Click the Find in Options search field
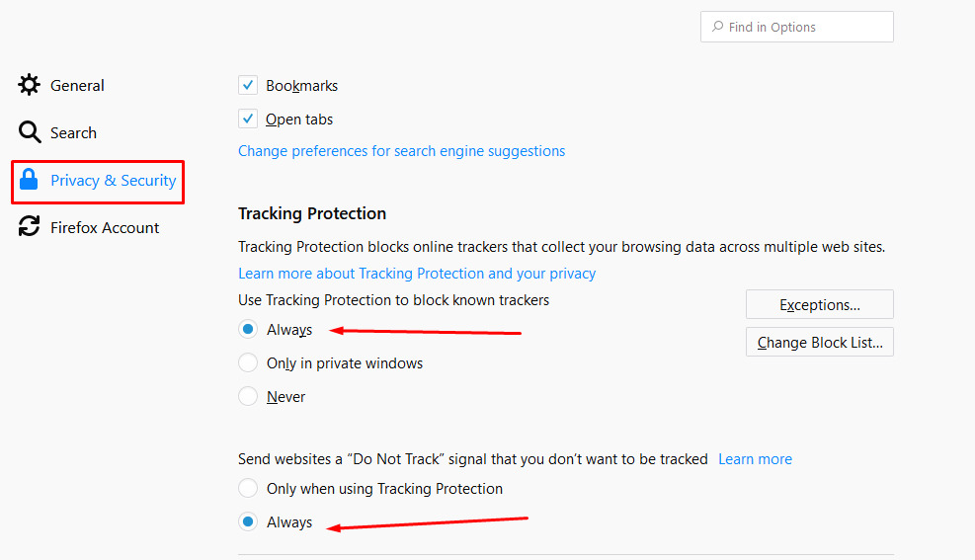The width and height of the screenshot is (975, 560). coord(796,27)
